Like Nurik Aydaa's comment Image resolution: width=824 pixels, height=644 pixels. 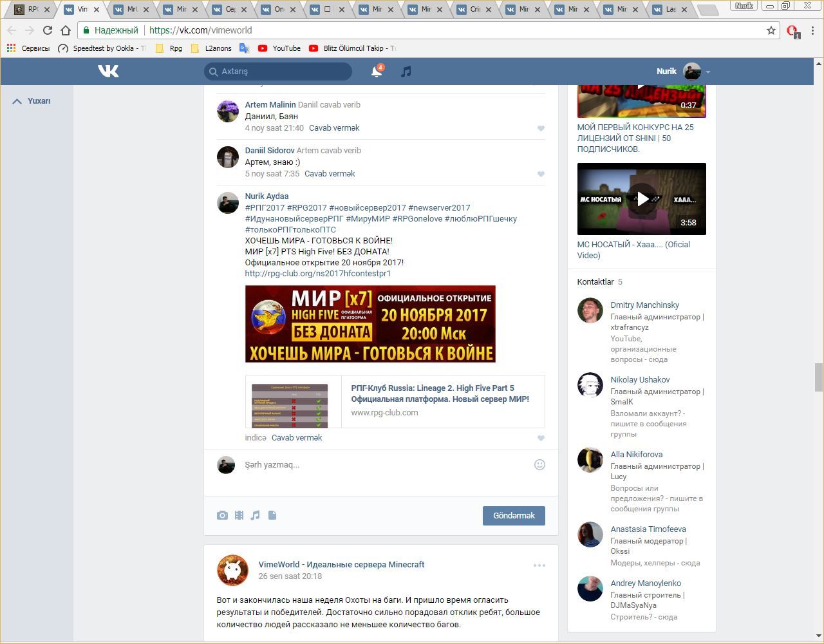tap(541, 438)
